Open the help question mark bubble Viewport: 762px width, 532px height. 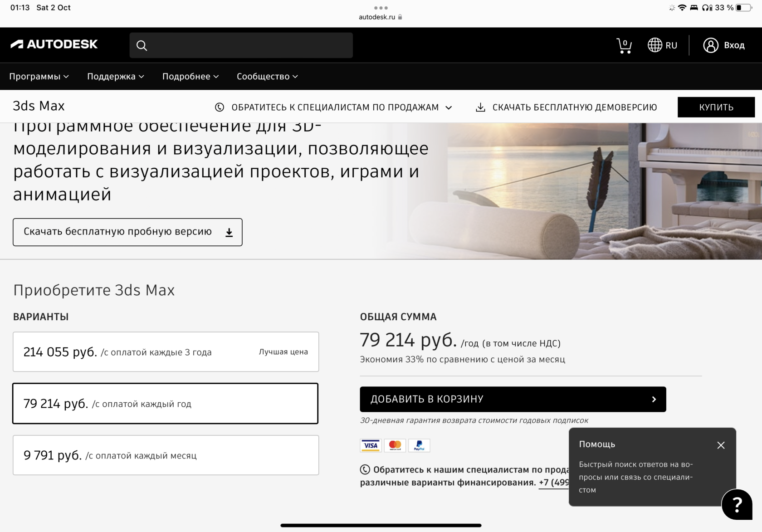tap(737, 504)
